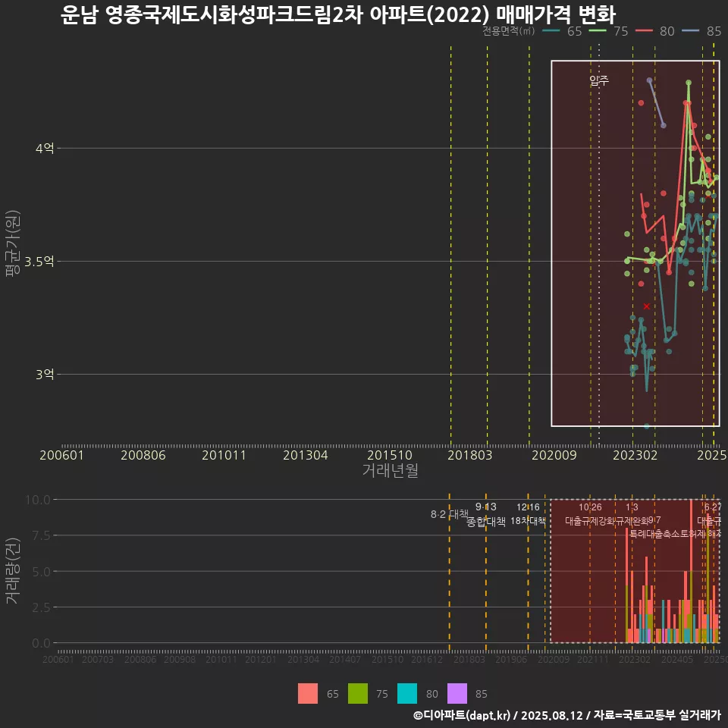Screen dimensions: 728x728
Task: Click the 0.0 volume axis label
Action: click(41, 643)
